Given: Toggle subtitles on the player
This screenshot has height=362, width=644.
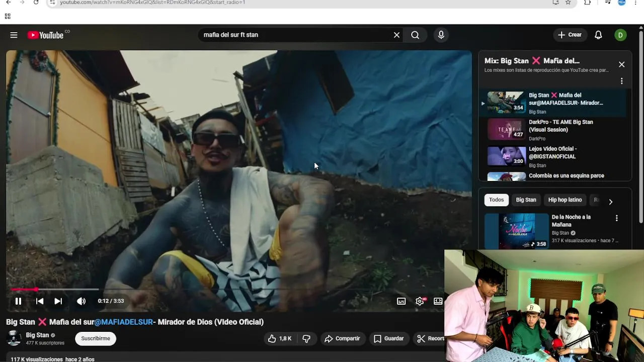Looking at the screenshot, I should (401, 301).
